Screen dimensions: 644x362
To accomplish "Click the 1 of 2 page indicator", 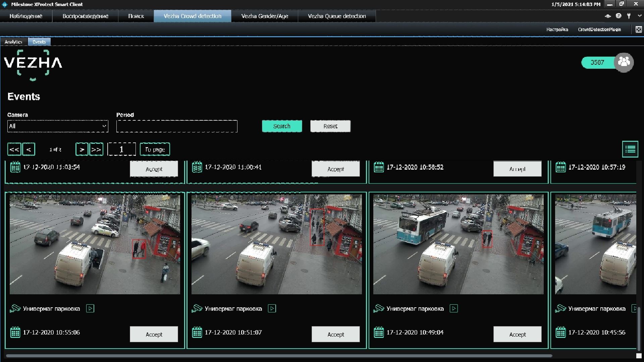I will [x=55, y=149].
